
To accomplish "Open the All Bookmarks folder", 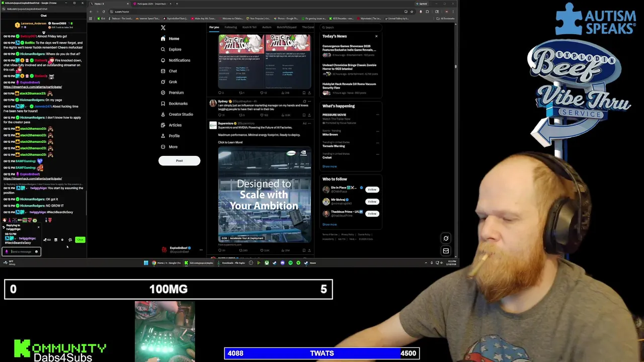I will 446,19.
